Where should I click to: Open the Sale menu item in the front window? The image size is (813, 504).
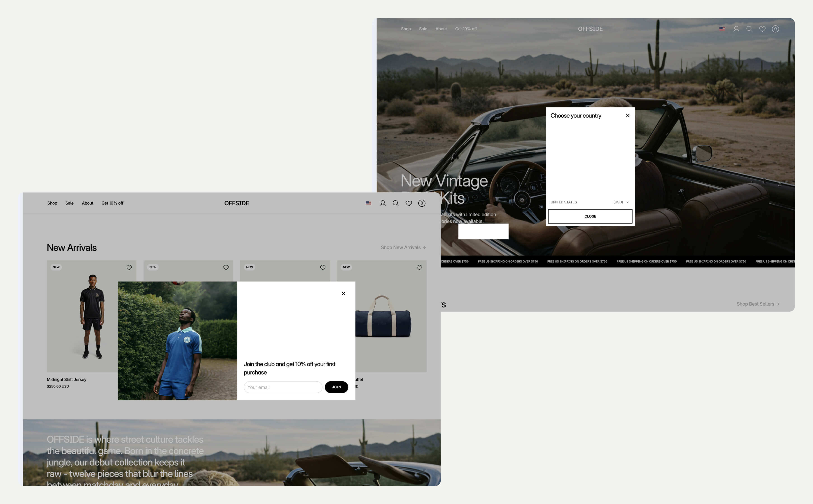69,203
